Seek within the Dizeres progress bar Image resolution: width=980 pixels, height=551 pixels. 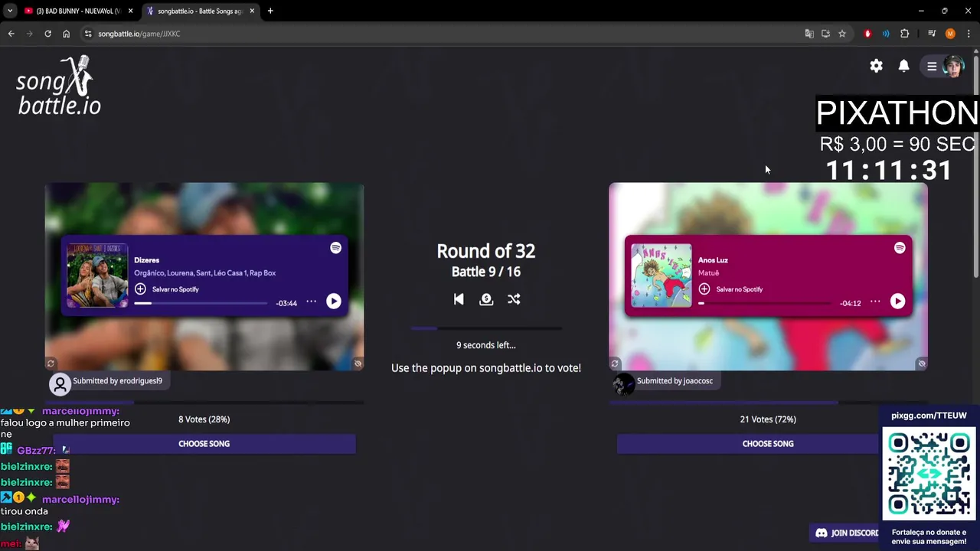[201, 303]
